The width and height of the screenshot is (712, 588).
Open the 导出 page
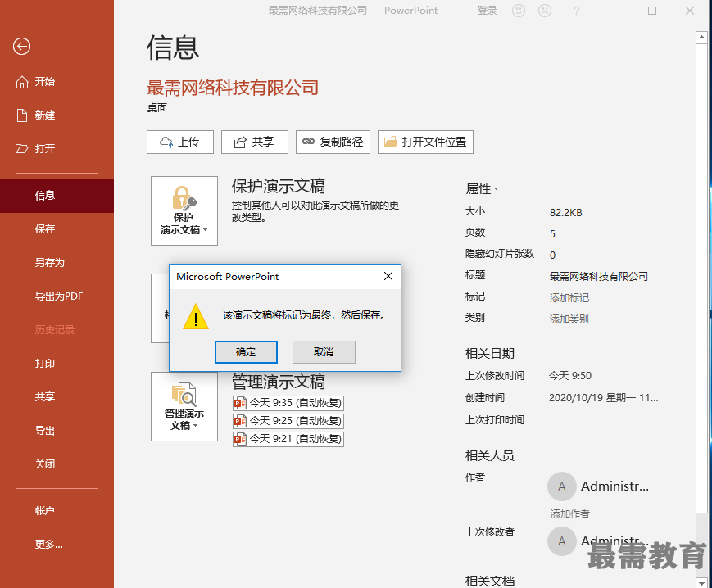[44, 431]
